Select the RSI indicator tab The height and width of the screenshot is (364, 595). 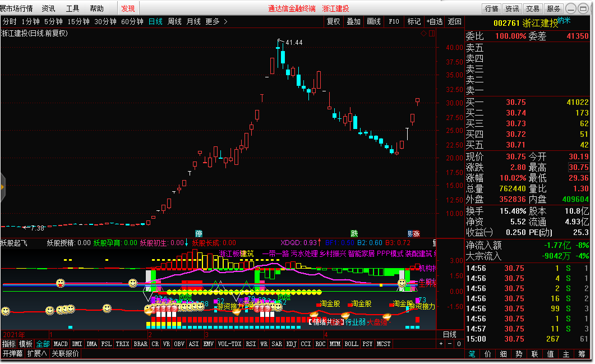tap(251, 344)
